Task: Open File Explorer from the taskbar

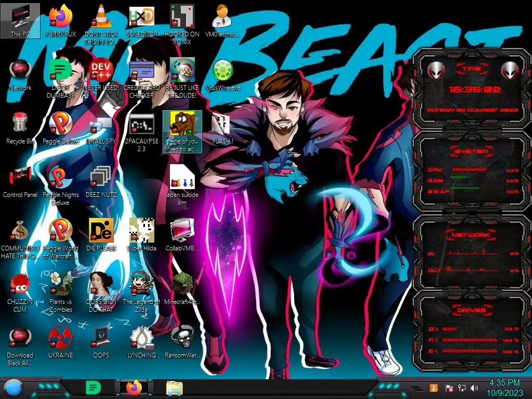Action: coord(175,388)
